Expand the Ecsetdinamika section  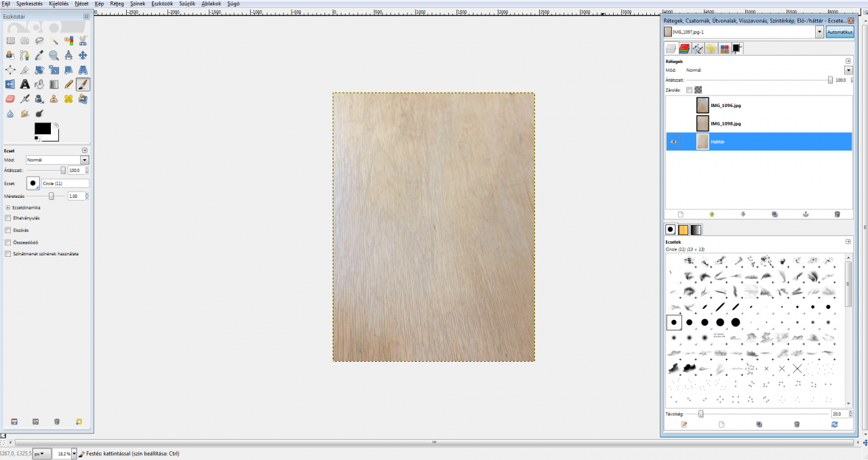click(7, 207)
